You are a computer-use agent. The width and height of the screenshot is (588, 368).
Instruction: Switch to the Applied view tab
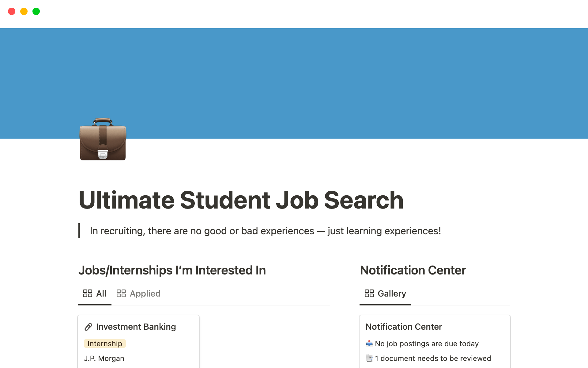tap(138, 293)
